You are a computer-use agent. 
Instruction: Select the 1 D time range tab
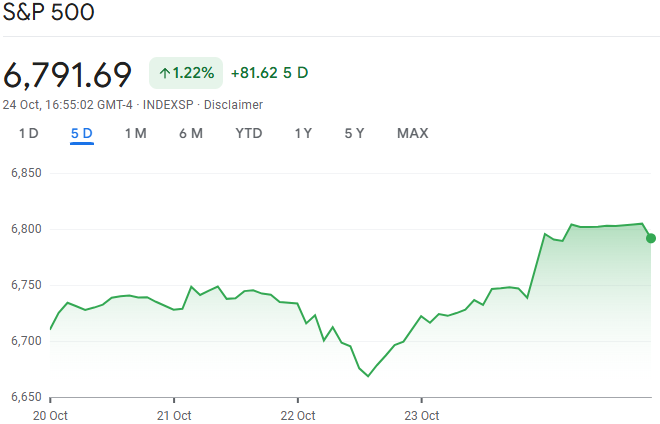29,133
